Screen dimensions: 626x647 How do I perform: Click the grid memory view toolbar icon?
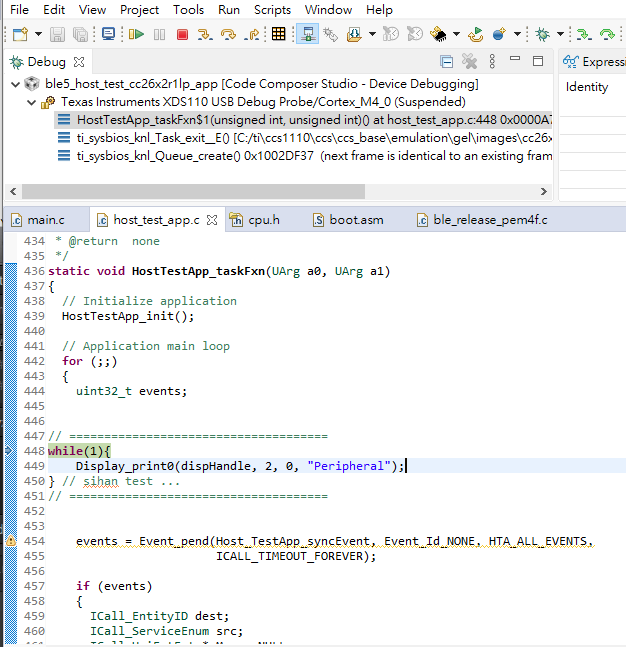(279, 34)
